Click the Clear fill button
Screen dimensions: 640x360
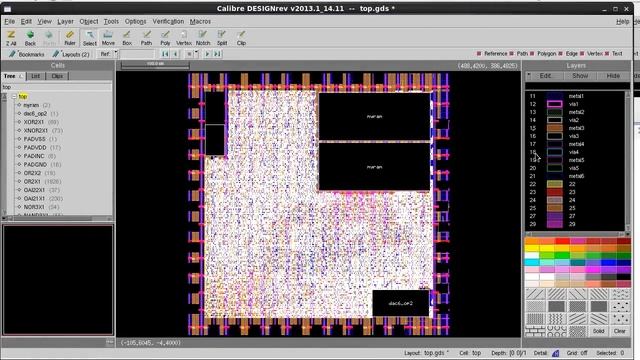(x=620, y=331)
